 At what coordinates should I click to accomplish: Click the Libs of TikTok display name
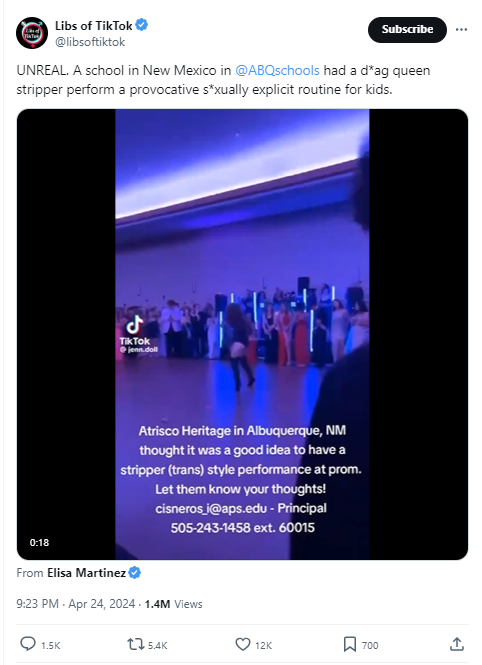(94, 26)
